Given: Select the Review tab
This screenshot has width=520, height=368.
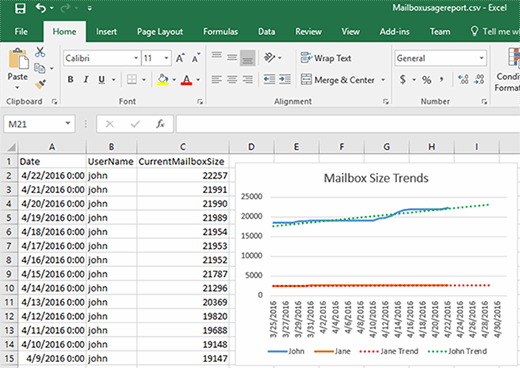Looking at the screenshot, I should pyautogui.click(x=308, y=32).
